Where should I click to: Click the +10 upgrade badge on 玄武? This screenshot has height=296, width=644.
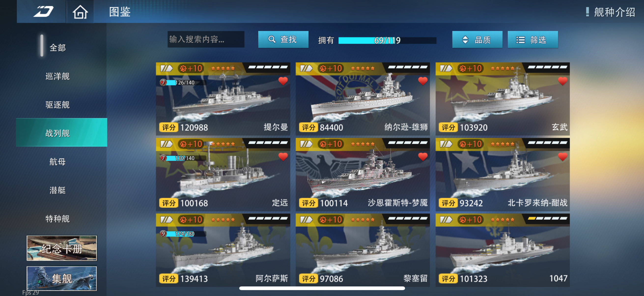471,68
